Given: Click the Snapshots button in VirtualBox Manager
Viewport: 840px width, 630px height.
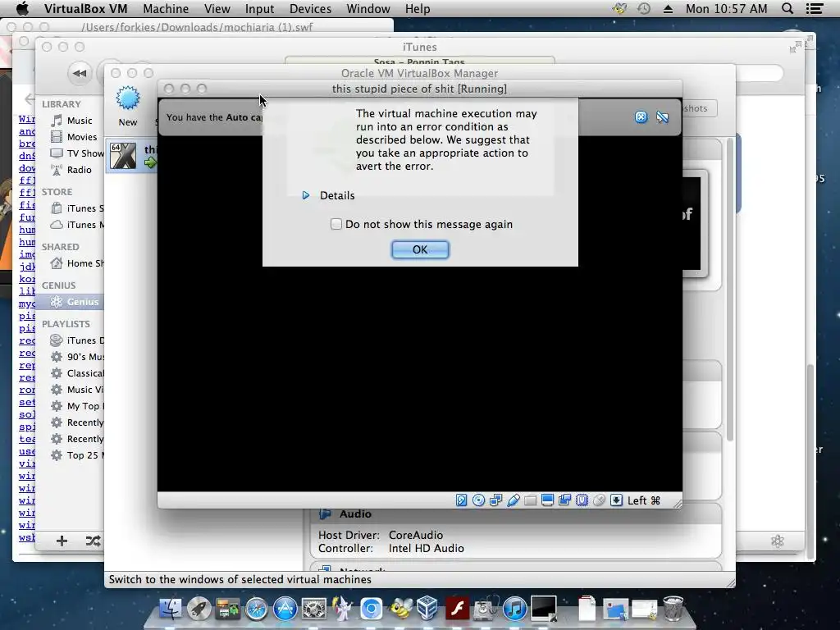Looking at the screenshot, I should pos(700,108).
